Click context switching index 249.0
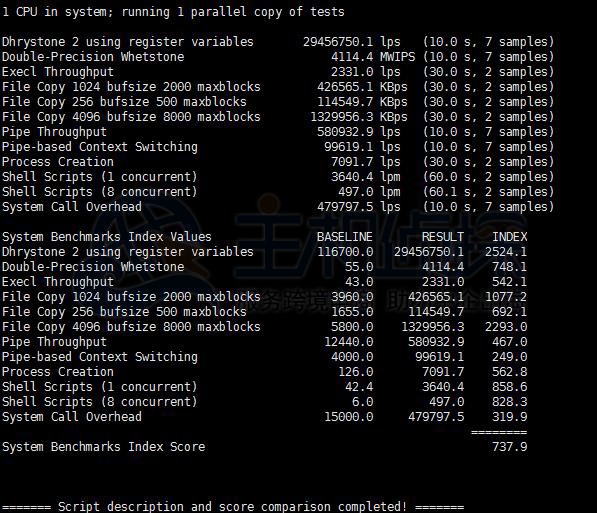The width and height of the screenshot is (597, 513). [x=510, y=357]
